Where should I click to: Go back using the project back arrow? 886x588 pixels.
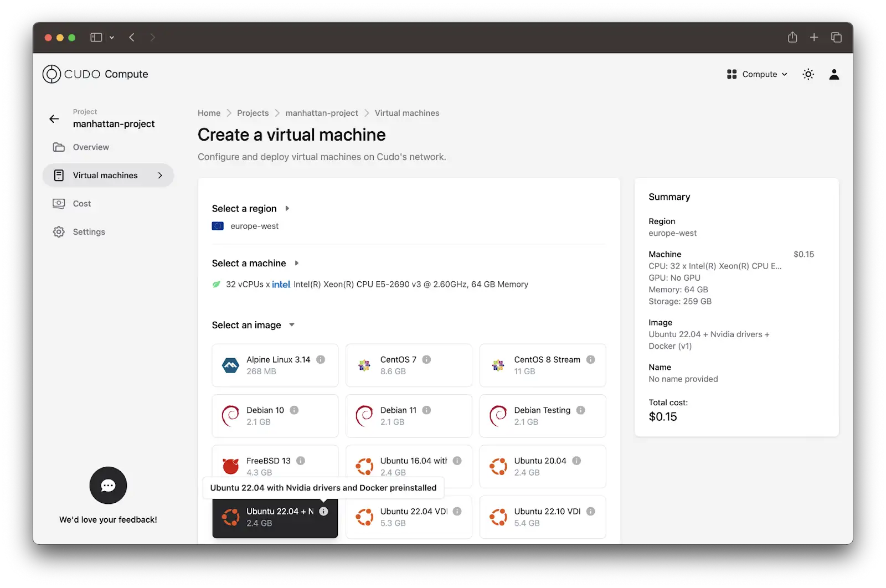click(x=54, y=118)
